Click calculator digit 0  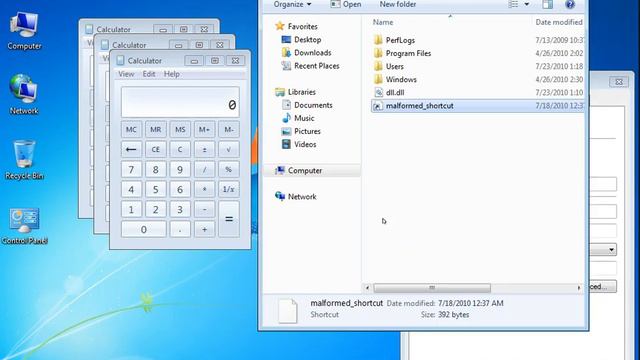(x=144, y=229)
